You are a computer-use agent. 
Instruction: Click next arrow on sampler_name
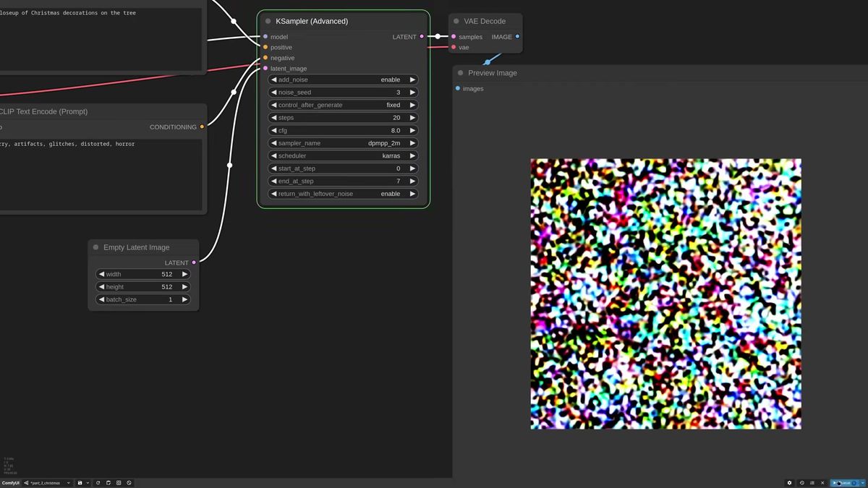pos(412,143)
